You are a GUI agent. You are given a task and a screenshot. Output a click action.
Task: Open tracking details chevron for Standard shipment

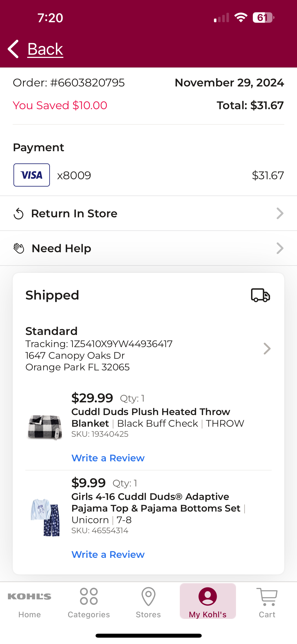click(267, 349)
